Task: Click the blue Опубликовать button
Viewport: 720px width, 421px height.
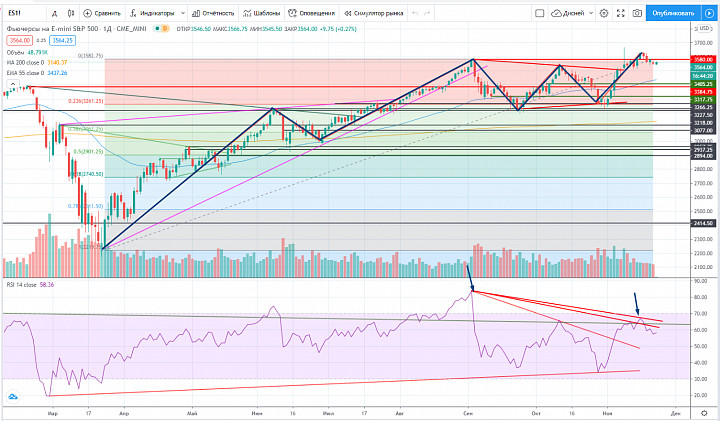Action: point(673,13)
